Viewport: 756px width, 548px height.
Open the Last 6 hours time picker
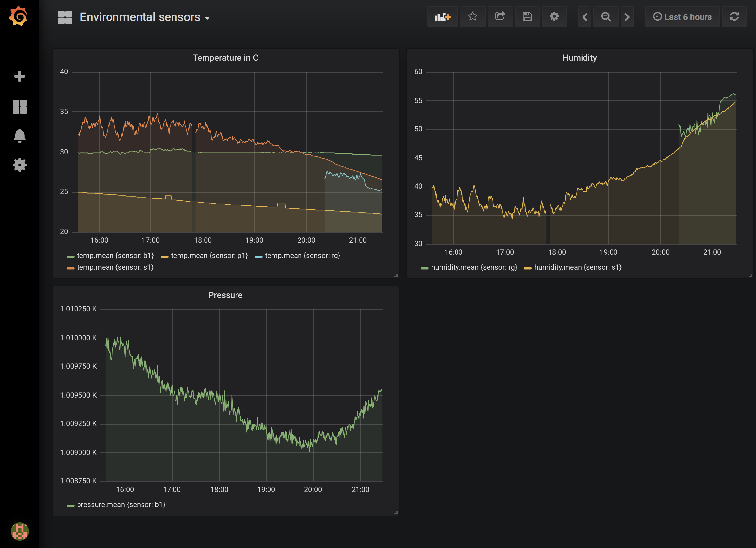click(x=682, y=17)
